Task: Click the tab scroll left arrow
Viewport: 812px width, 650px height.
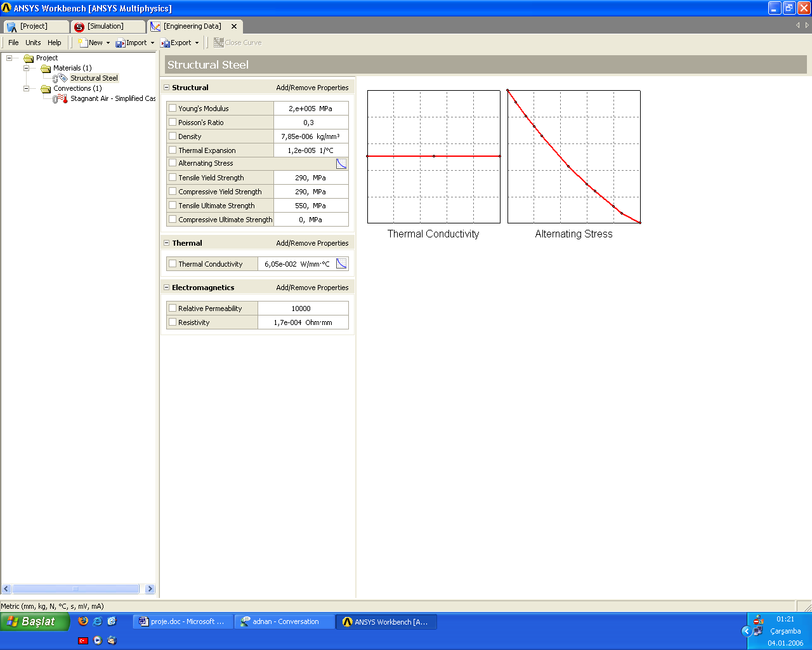Action: (x=798, y=25)
